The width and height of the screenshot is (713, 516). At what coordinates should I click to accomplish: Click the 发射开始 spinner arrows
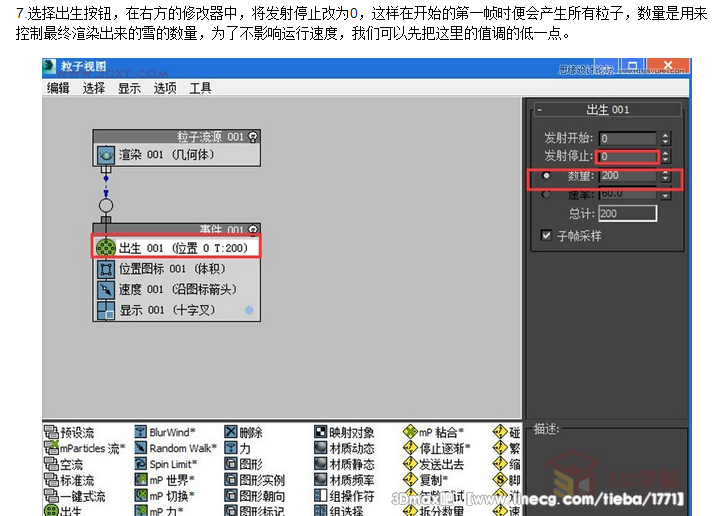coord(665,138)
